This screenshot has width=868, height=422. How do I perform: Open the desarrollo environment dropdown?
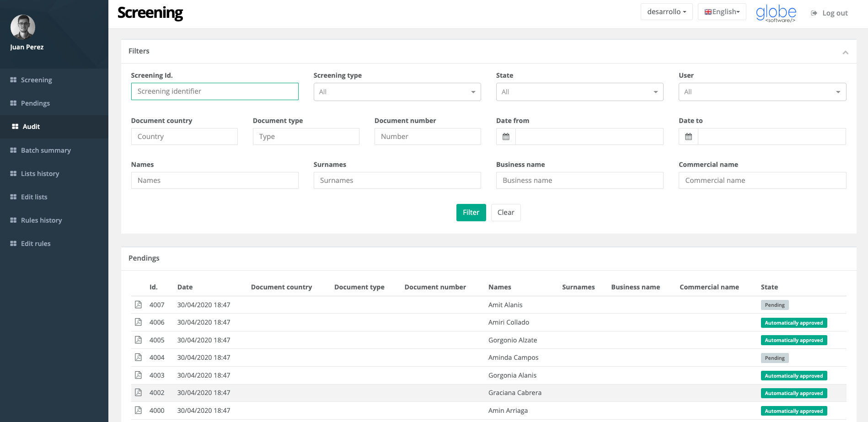click(x=666, y=12)
